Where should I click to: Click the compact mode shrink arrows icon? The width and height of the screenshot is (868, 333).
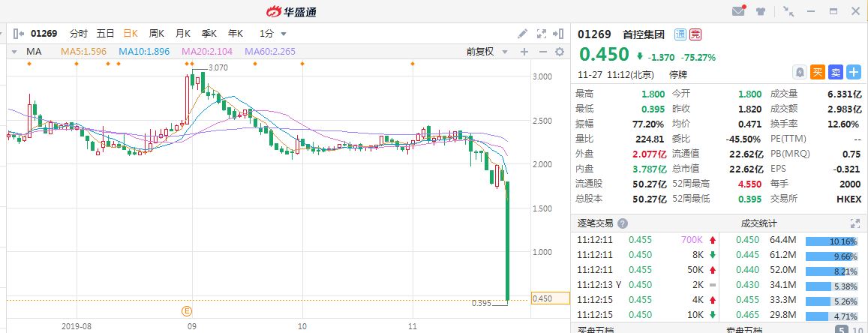click(x=788, y=11)
